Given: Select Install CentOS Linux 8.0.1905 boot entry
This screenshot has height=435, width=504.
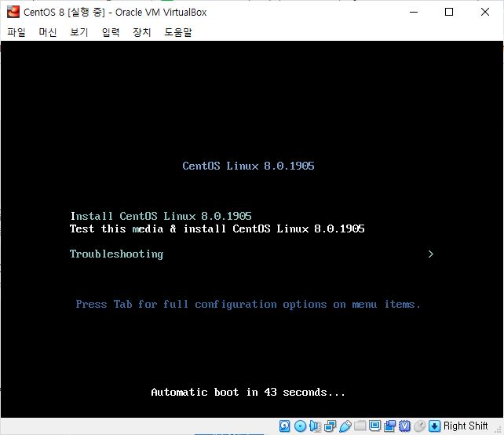Looking at the screenshot, I should point(161,216).
